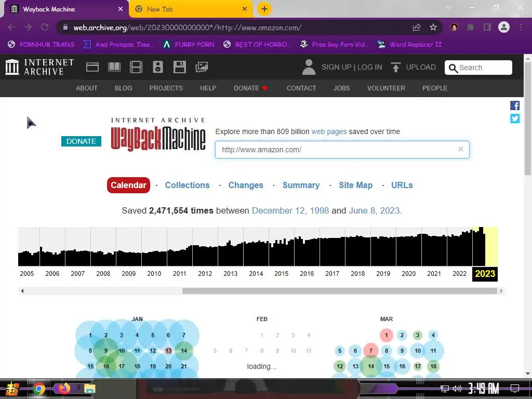Screen dimensions: 532x399
Task: Click the timeline horizontal scrollbar thumb
Action: [x=340, y=291]
